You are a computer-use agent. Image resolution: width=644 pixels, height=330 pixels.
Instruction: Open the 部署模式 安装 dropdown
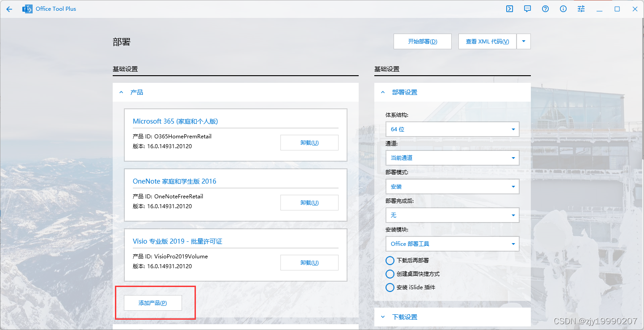pos(452,186)
